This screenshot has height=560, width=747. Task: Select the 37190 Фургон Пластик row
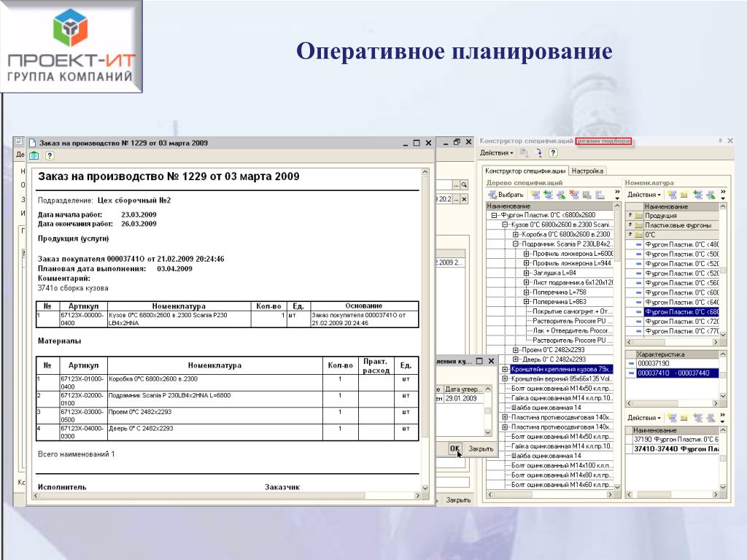tap(676, 440)
